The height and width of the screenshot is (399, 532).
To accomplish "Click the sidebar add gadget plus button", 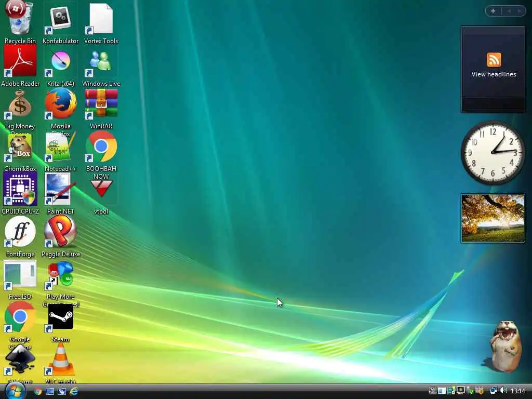I will (x=493, y=11).
